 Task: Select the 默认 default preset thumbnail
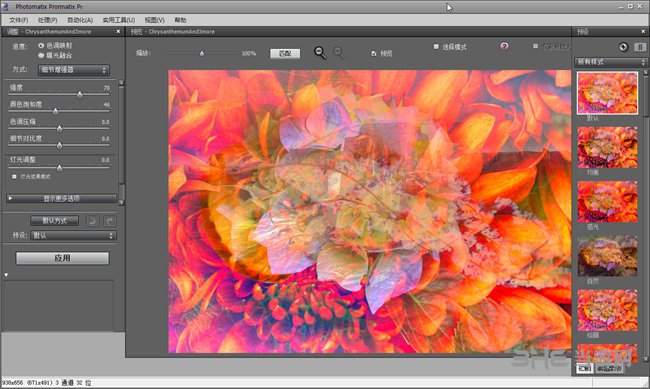(607, 93)
